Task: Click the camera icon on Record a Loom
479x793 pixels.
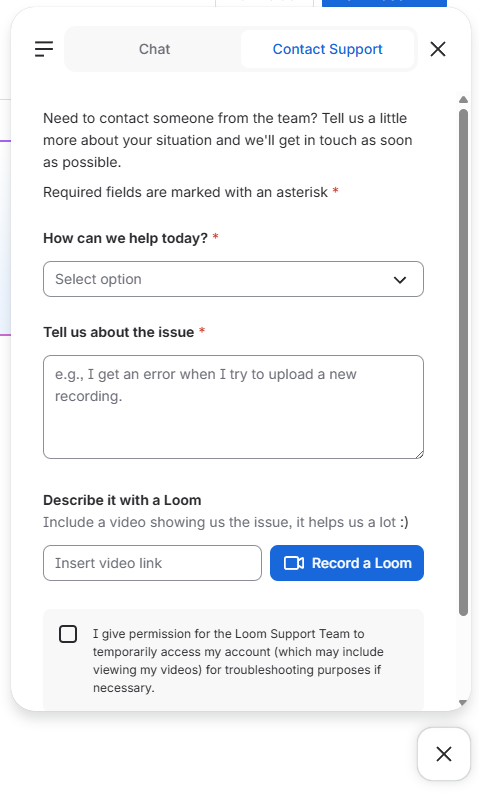Action: click(x=293, y=563)
